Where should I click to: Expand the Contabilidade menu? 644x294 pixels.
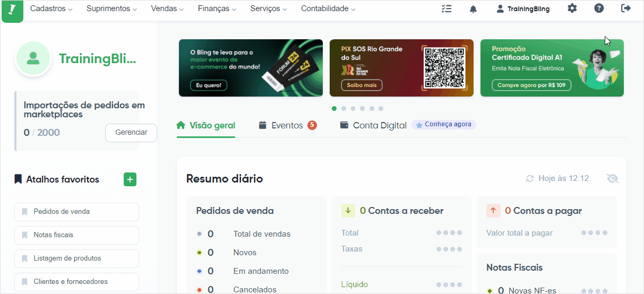point(328,8)
